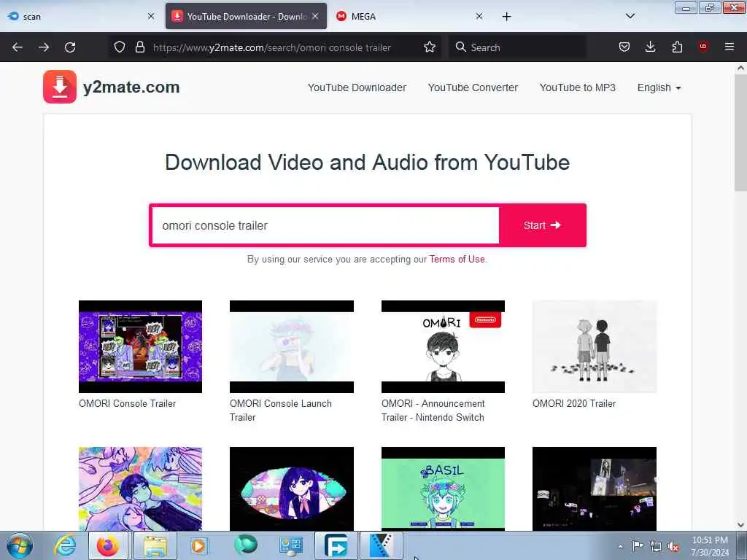Open the extensions puzzle icon
Image resolution: width=747 pixels, height=560 pixels.
point(677,47)
